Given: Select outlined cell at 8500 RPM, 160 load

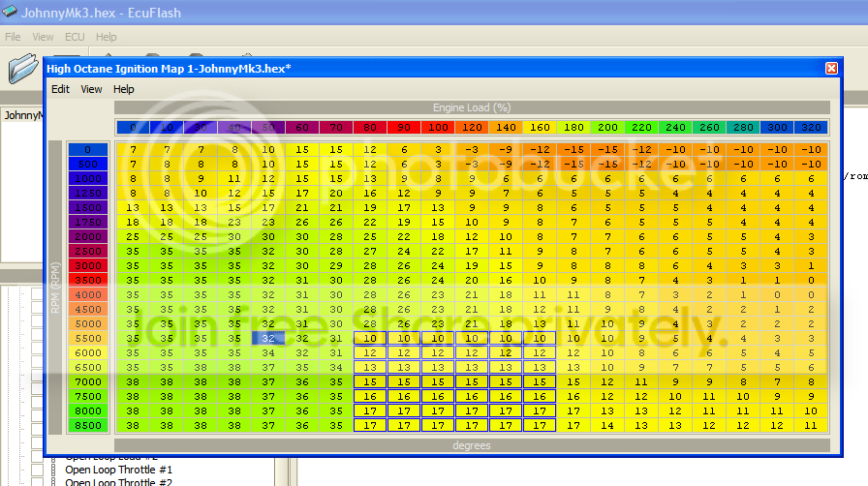Looking at the screenshot, I should click(x=540, y=425).
